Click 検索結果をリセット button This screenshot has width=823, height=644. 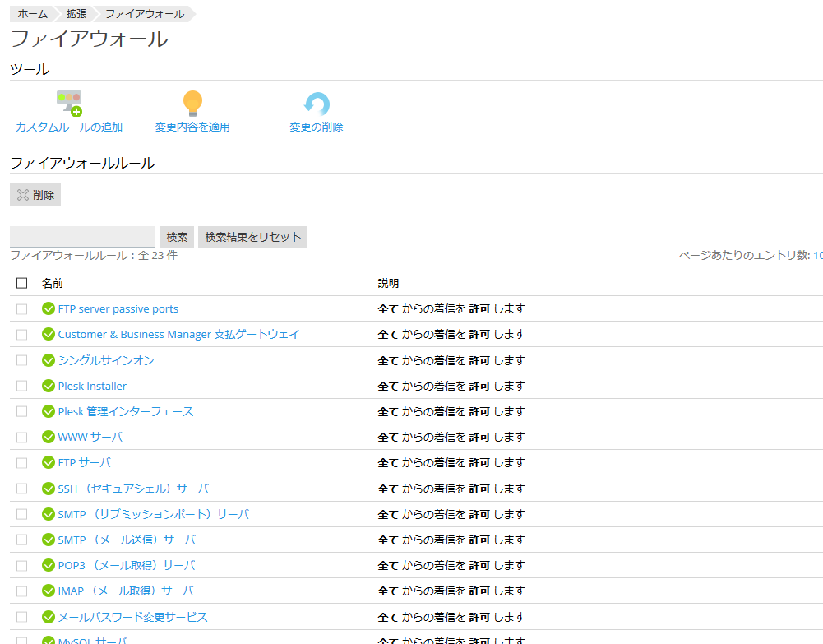[252, 237]
